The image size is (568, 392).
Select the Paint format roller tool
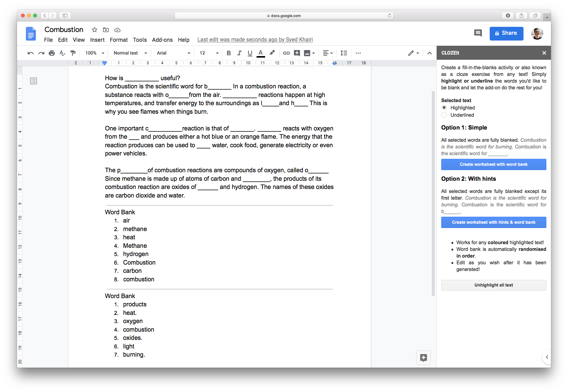point(73,53)
